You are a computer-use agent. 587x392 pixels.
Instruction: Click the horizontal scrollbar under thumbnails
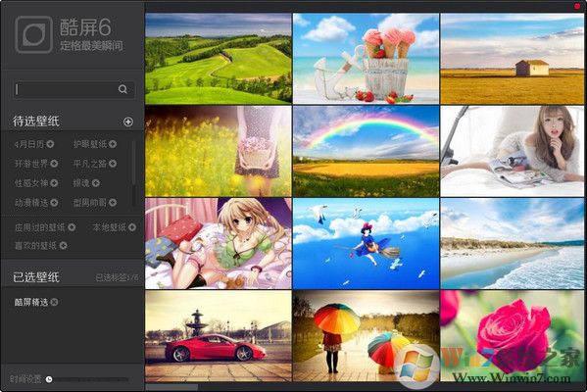tap(171, 387)
